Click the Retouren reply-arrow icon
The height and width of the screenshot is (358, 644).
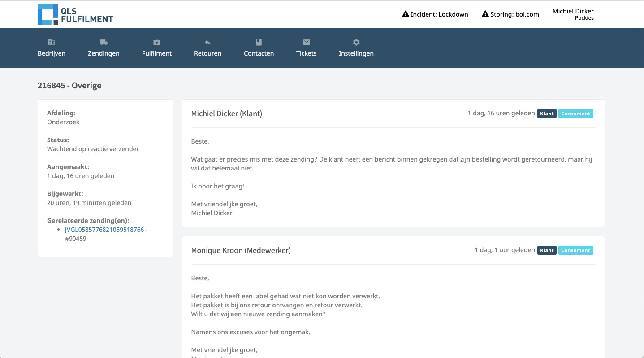pos(207,42)
